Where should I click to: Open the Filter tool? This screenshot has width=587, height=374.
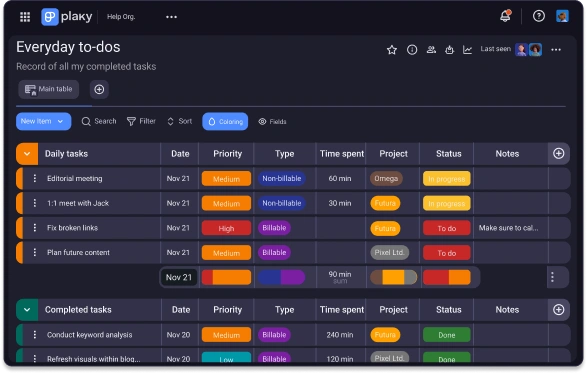coord(141,121)
